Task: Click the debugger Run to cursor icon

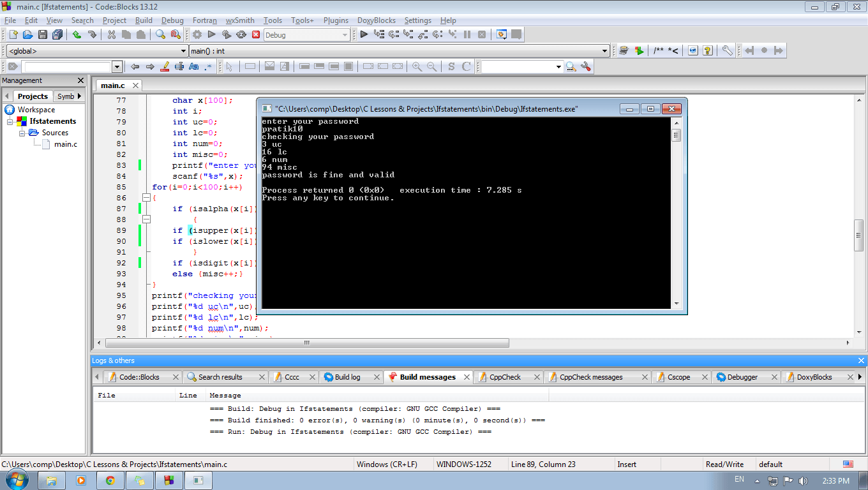Action: (x=379, y=34)
